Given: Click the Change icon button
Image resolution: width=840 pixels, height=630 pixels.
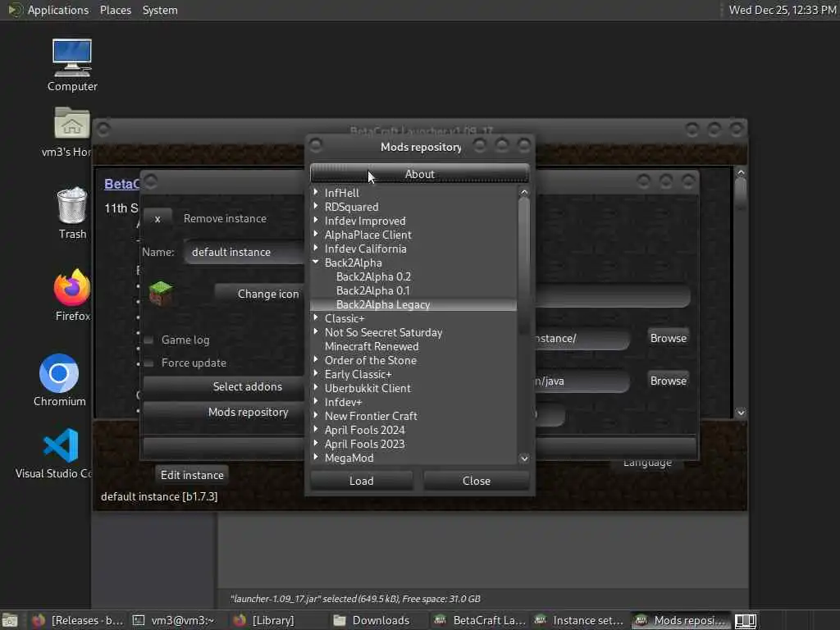Looking at the screenshot, I should (x=258, y=294).
